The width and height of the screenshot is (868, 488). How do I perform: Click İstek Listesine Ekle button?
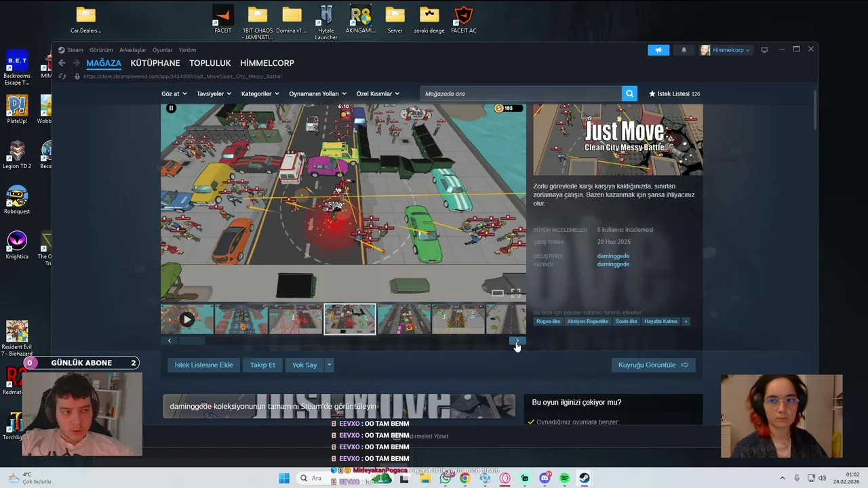203,365
